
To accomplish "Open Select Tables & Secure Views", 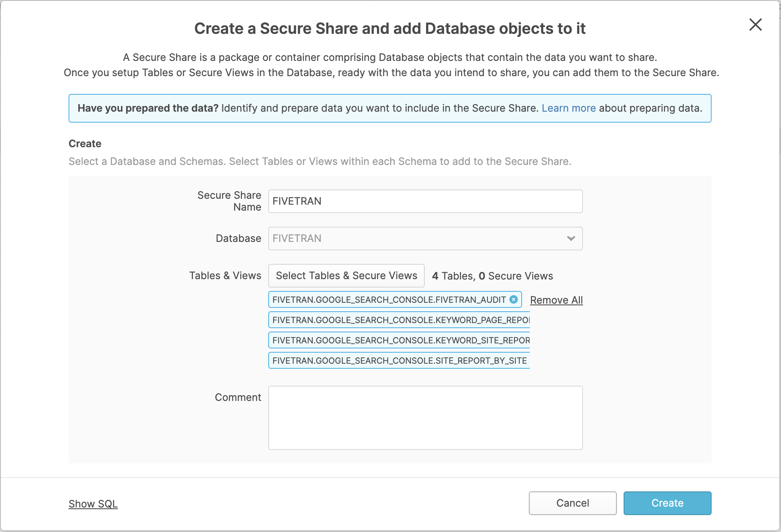I will point(346,276).
